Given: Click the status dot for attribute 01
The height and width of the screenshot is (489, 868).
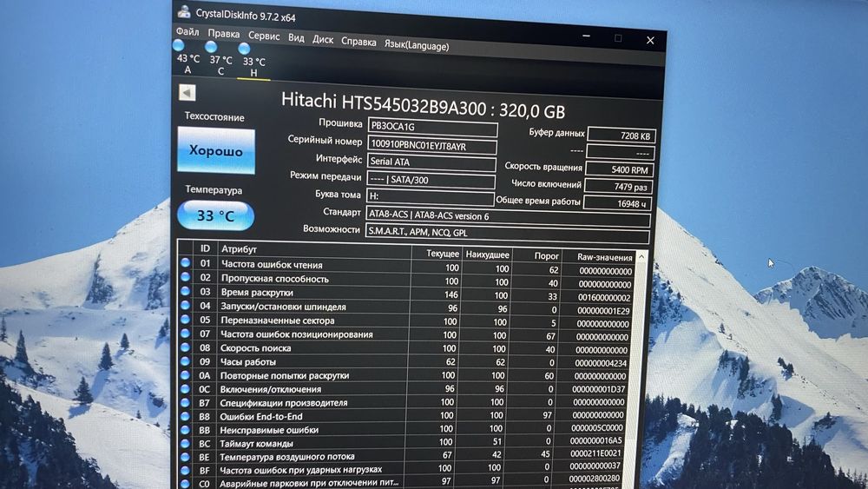Looking at the screenshot, I should click(185, 262).
